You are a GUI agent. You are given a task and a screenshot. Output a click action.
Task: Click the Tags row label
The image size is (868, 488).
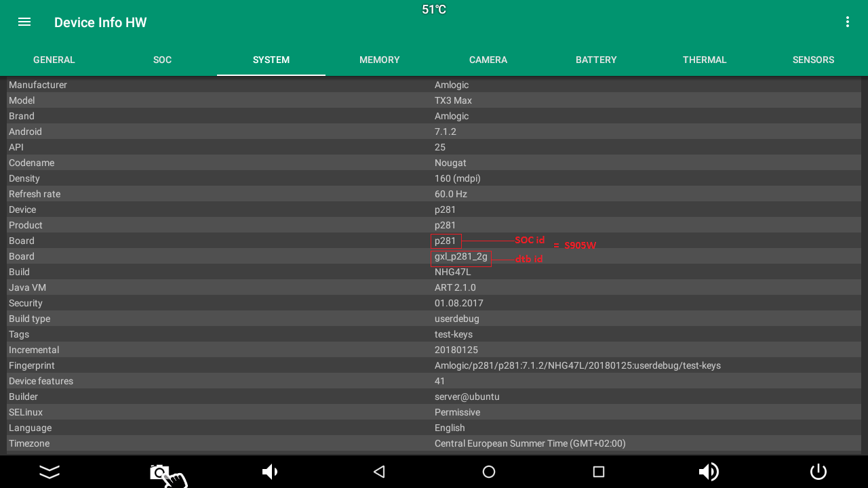pyautogui.click(x=19, y=334)
